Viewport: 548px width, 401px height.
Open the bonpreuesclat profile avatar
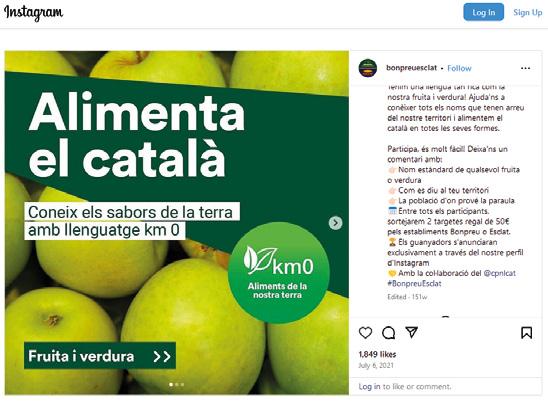click(368, 68)
